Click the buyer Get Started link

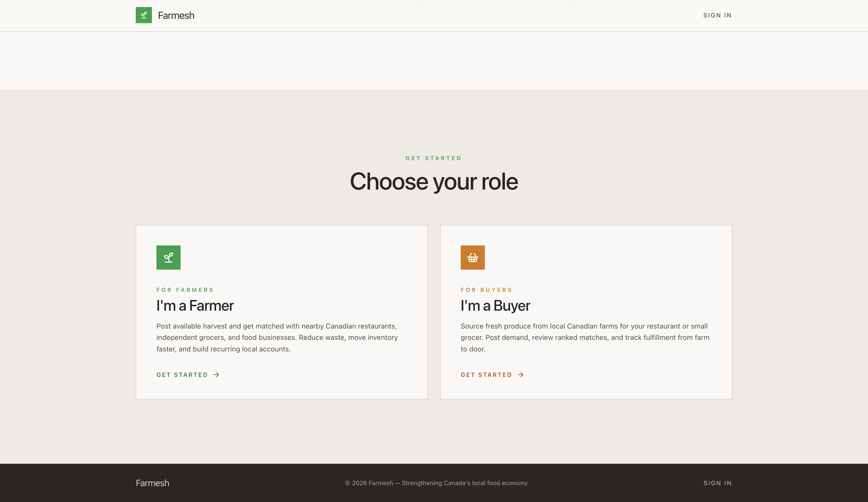486,375
